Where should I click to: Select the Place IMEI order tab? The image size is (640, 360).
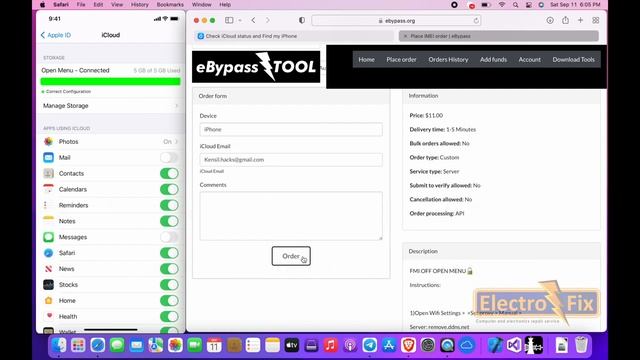point(499,36)
